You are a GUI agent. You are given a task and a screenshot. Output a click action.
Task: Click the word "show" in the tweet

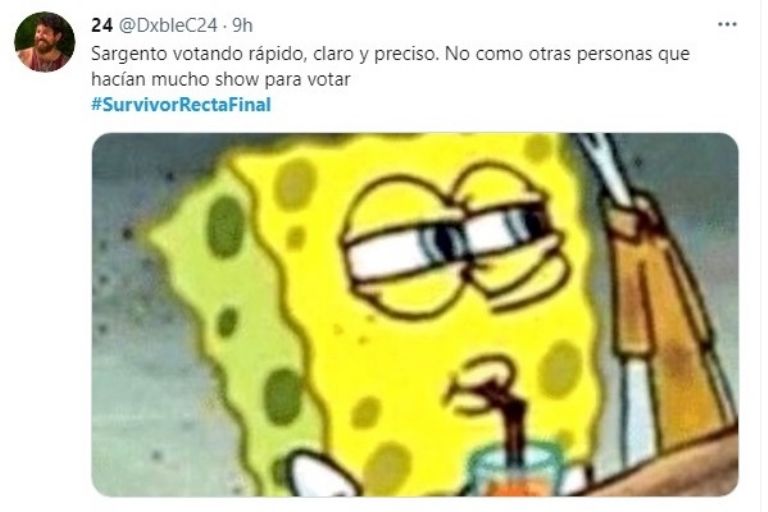tap(236, 80)
